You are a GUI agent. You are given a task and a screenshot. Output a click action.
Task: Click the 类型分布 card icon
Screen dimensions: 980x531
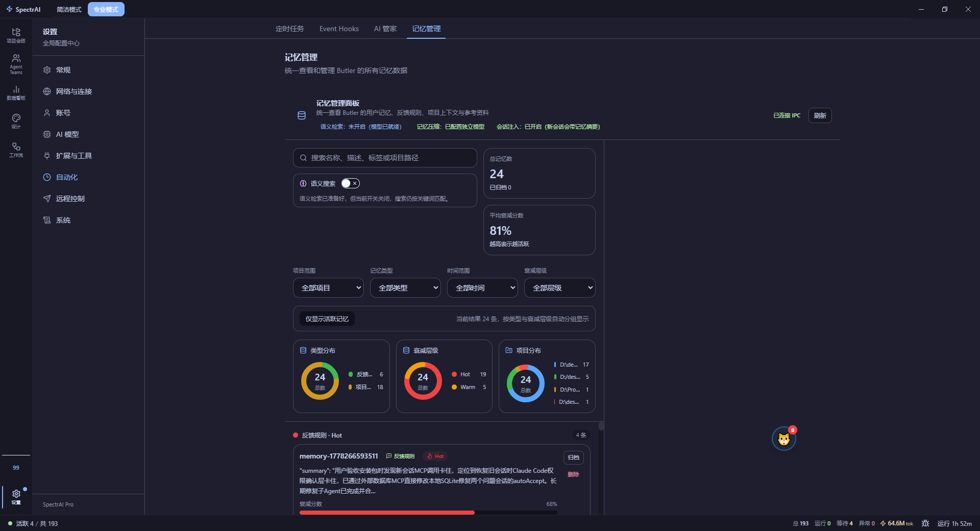[x=303, y=350]
